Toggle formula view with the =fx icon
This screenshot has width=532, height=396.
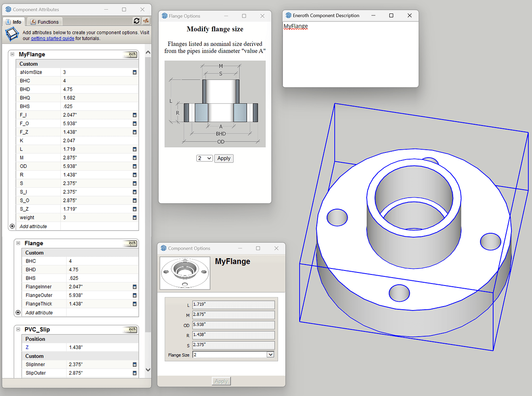[146, 21]
